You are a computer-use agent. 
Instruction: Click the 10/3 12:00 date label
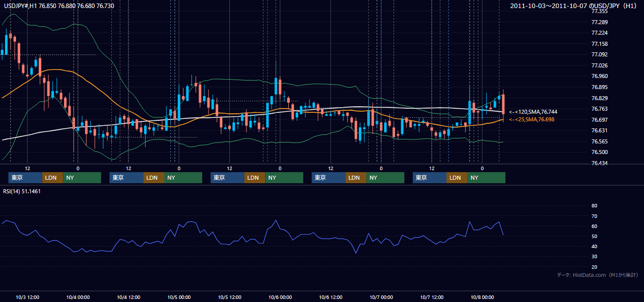pyautogui.click(x=28, y=297)
